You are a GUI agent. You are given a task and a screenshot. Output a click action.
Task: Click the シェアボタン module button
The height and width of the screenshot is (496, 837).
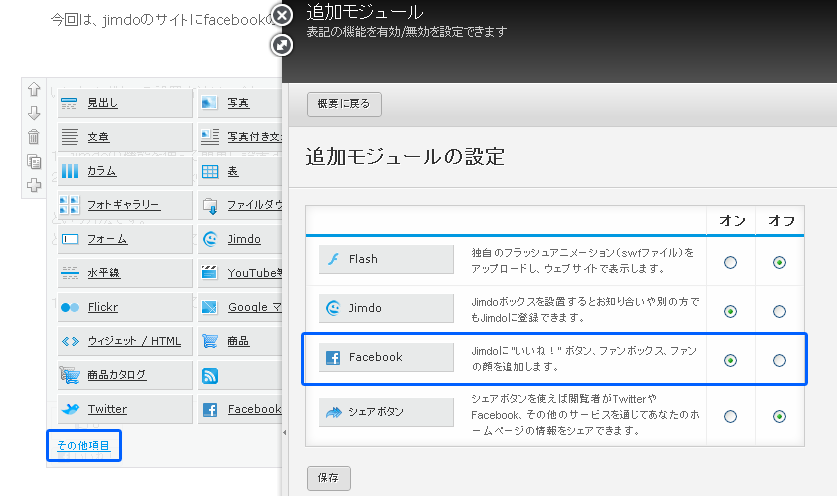click(386, 412)
